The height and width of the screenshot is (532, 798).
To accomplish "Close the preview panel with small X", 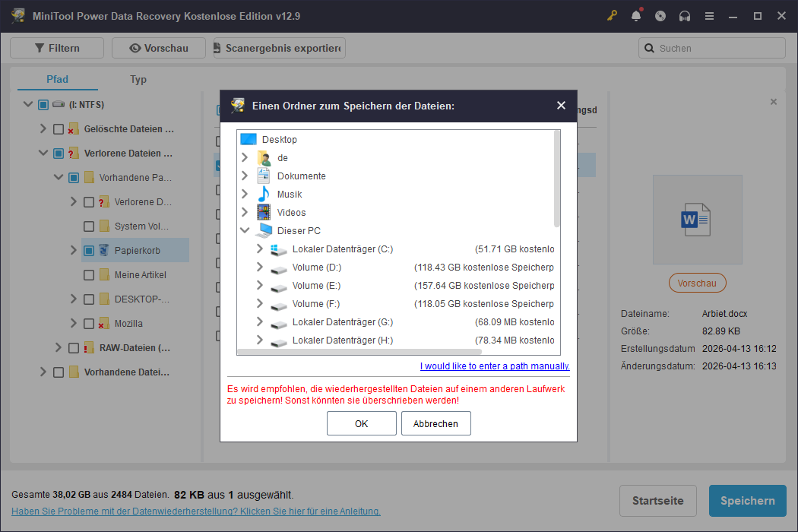I will click(x=774, y=102).
